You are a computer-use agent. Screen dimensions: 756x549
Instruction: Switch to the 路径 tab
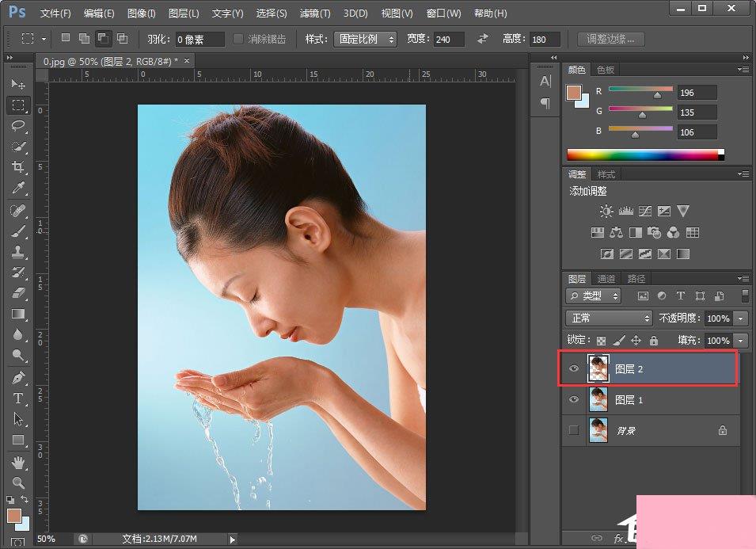[636, 278]
